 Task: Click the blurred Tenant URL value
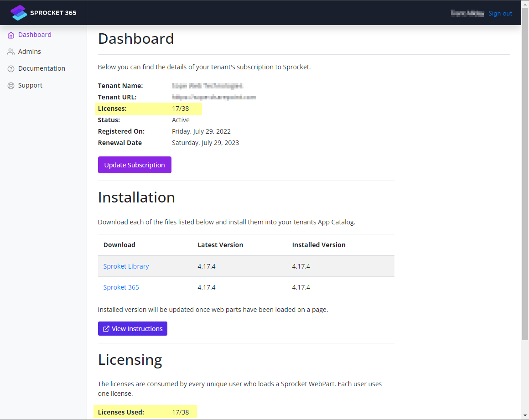(214, 97)
